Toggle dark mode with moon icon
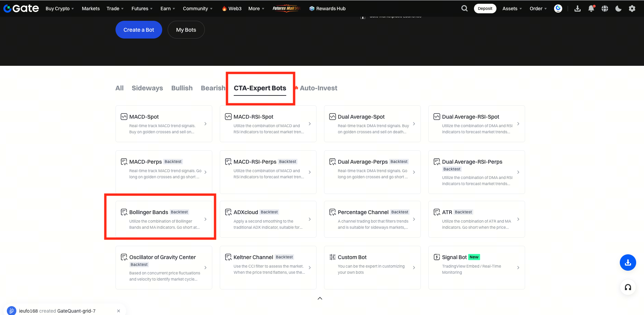 pos(618,9)
